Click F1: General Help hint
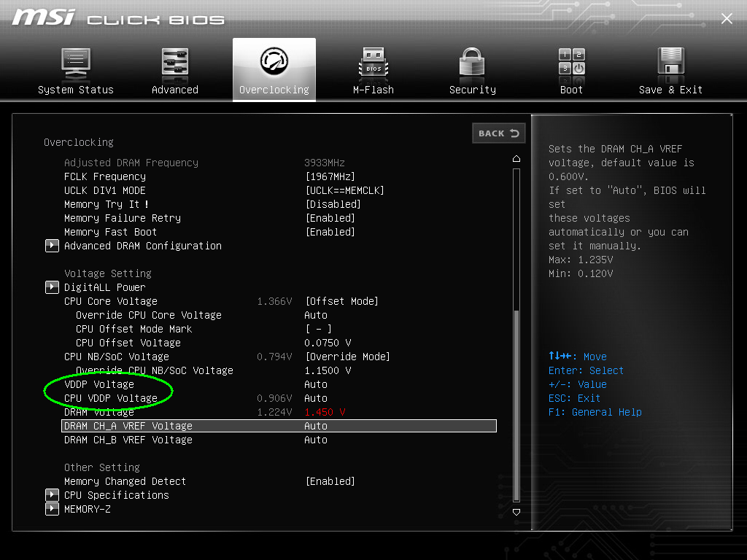The width and height of the screenshot is (747, 560). pyautogui.click(x=595, y=412)
